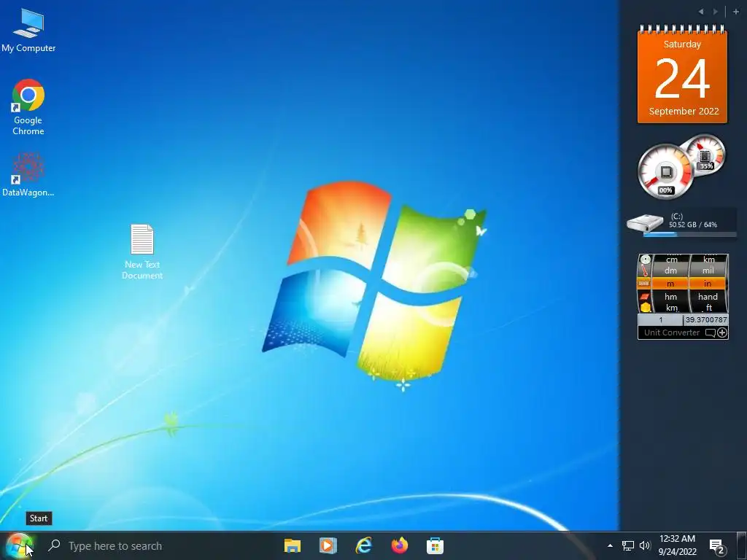Choose 'hm' in the source unit wheel
Viewport: 747px width, 560px height.
[x=671, y=296]
